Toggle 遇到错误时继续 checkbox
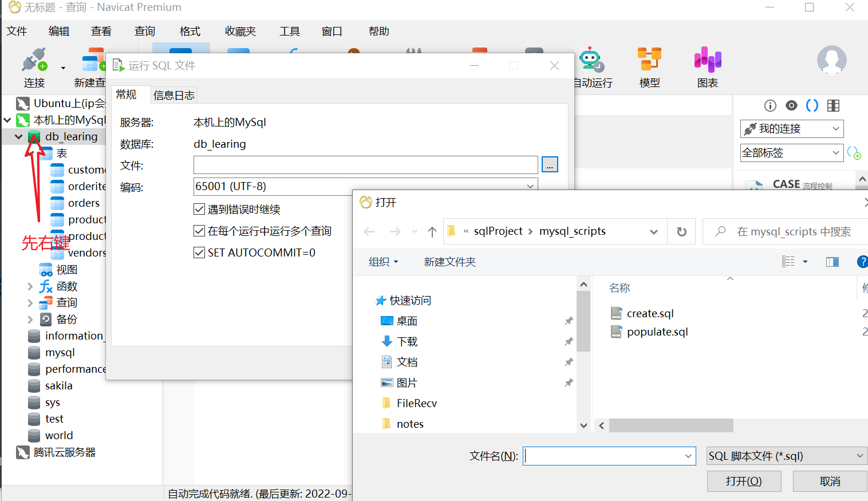The width and height of the screenshot is (868, 501). (x=199, y=209)
